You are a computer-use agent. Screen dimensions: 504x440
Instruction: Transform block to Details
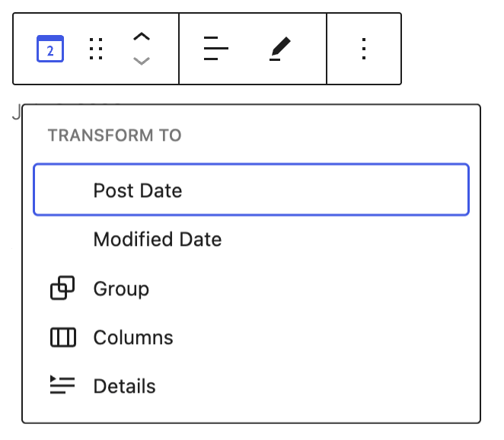coord(251,386)
